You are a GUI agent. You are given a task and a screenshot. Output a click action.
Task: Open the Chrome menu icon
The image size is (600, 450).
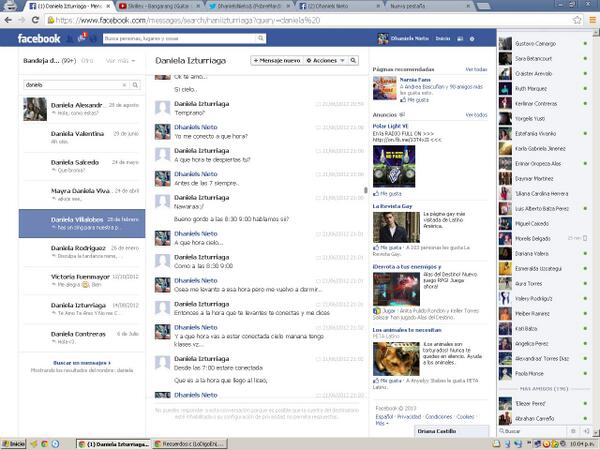click(592, 20)
